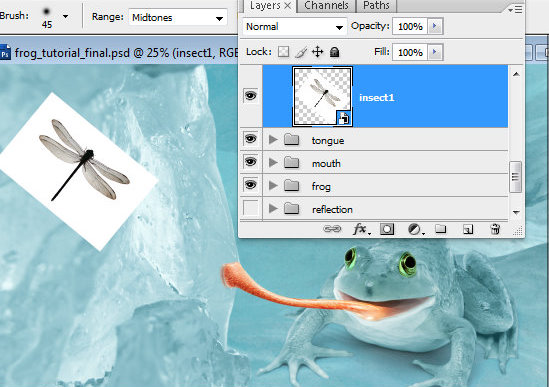Viewport: 549px width, 387px height.
Task: Click the frog group folder icon
Action: (x=291, y=186)
